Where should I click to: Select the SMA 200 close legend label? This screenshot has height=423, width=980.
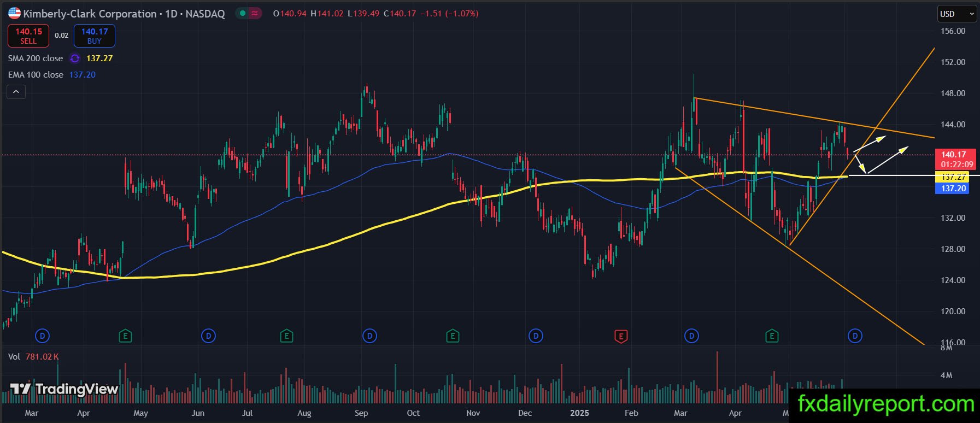pyautogui.click(x=36, y=58)
